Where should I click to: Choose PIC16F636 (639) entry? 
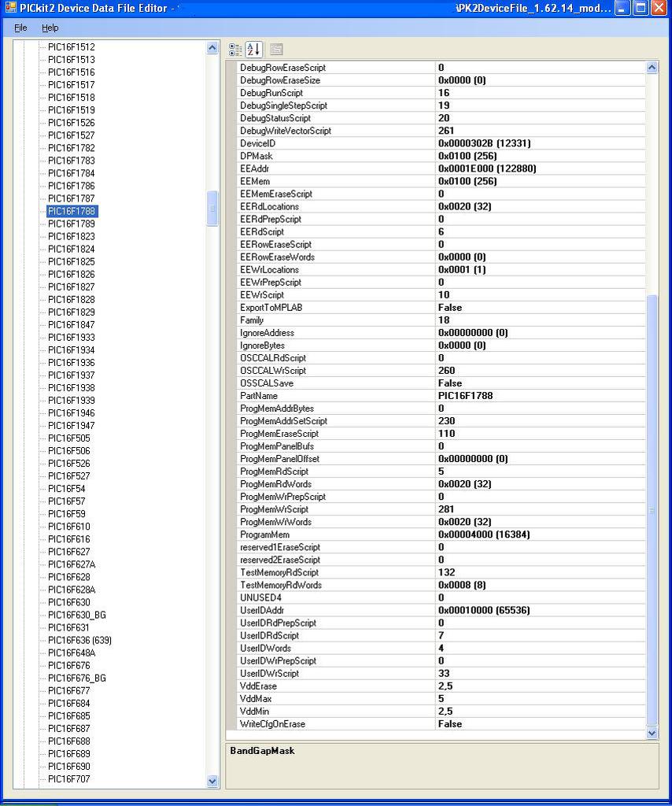click(x=79, y=641)
